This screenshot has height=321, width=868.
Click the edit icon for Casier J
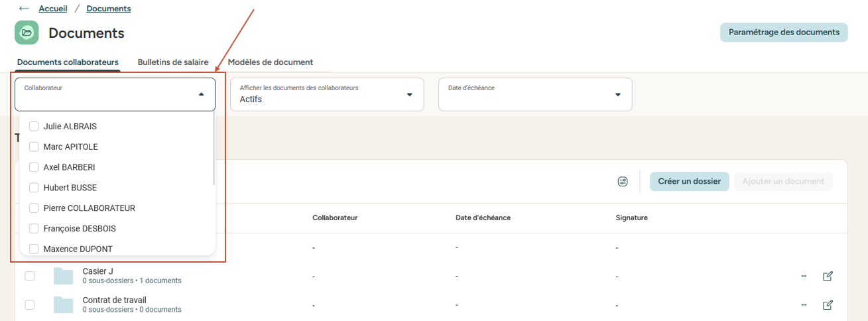[x=828, y=276]
